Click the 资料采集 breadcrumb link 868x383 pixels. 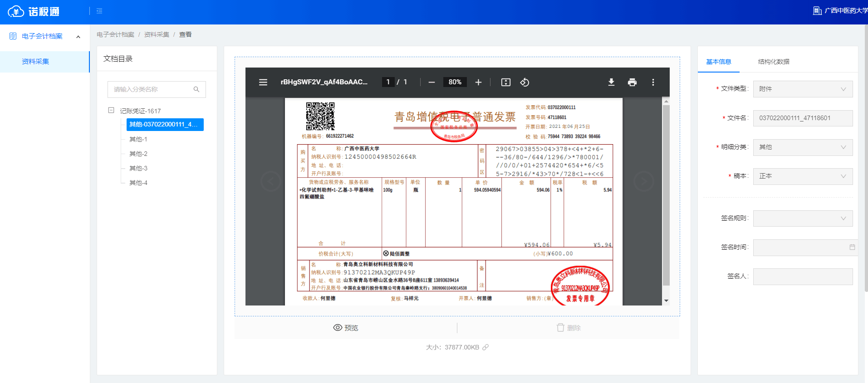tap(157, 35)
